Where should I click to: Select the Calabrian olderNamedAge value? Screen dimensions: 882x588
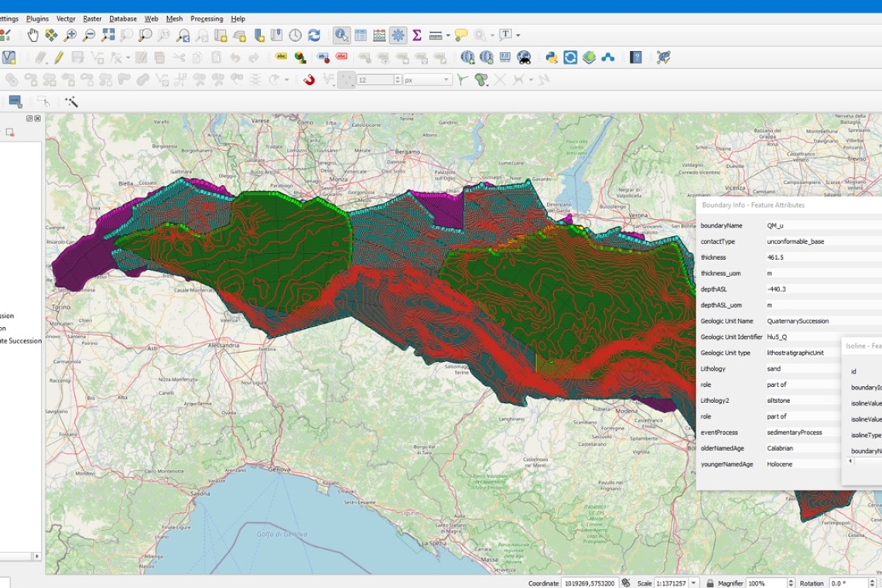tap(780, 449)
